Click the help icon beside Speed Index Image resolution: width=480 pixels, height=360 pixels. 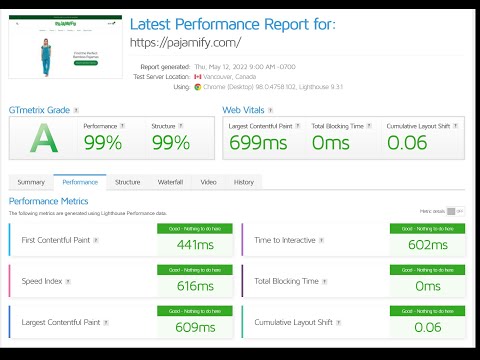pyautogui.click(x=68, y=282)
